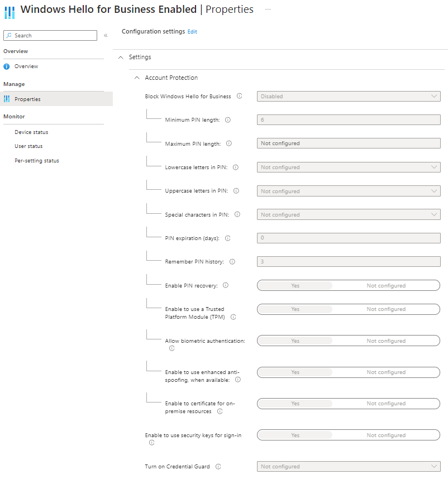
Task: Select Yes for Trusted Platform Module (TPM)
Action: (295, 309)
